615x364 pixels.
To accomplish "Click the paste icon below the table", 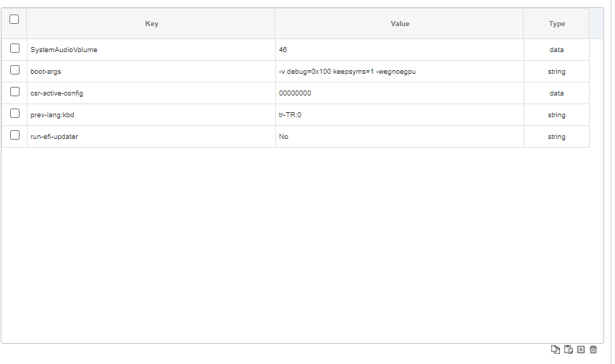I will (569, 350).
